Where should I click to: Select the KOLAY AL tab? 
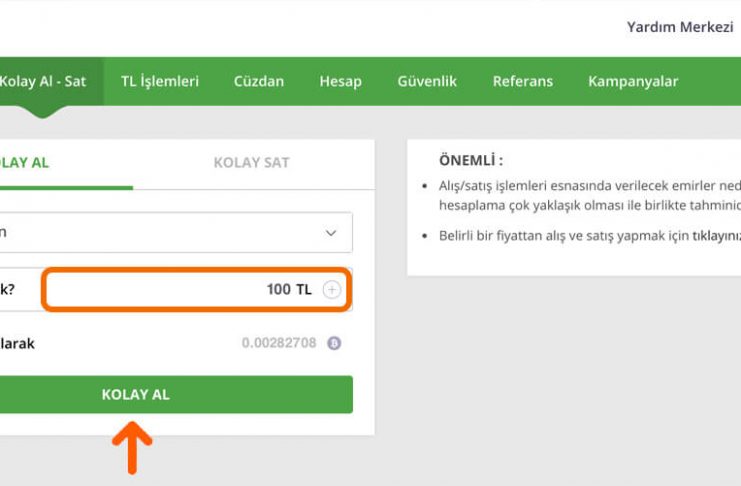point(25,163)
